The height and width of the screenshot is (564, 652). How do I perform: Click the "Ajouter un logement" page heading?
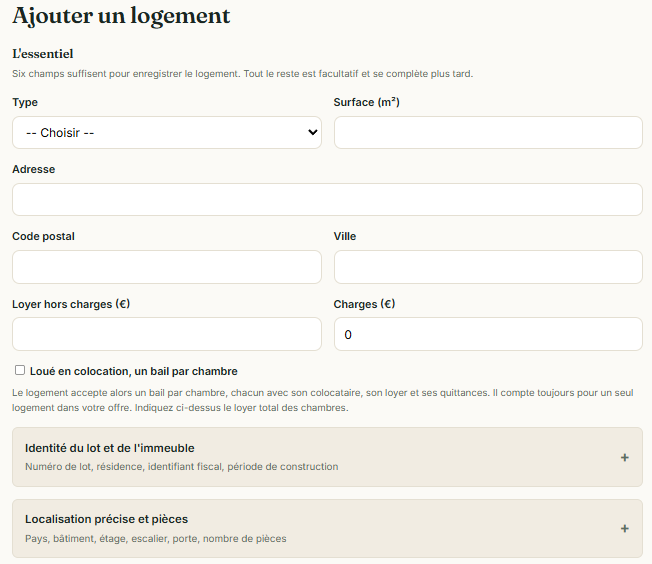click(121, 17)
